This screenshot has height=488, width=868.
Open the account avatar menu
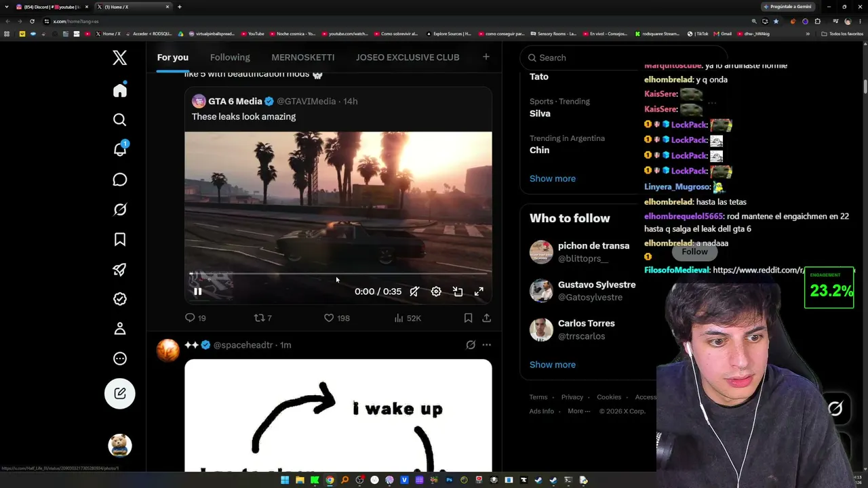coord(120,445)
